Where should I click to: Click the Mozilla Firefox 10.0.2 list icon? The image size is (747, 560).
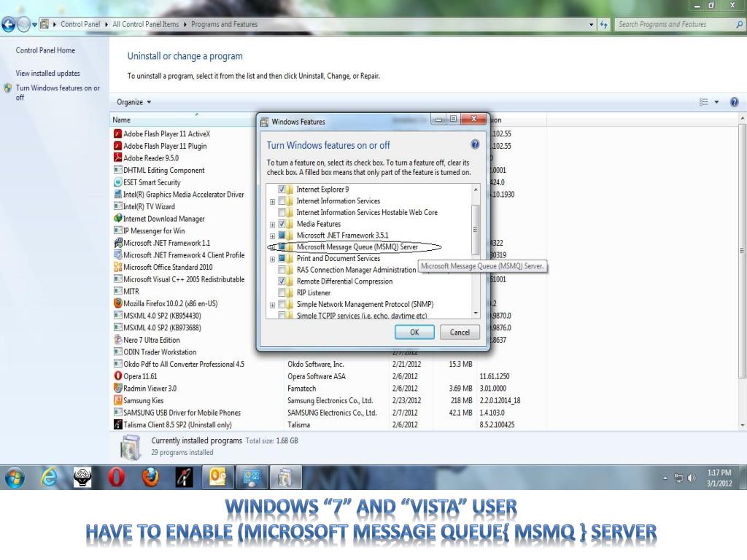pos(117,303)
